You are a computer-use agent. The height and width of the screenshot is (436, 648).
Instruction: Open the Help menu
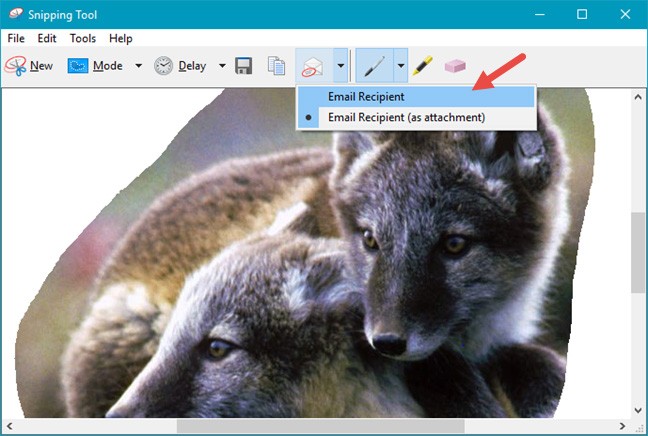pos(120,38)
